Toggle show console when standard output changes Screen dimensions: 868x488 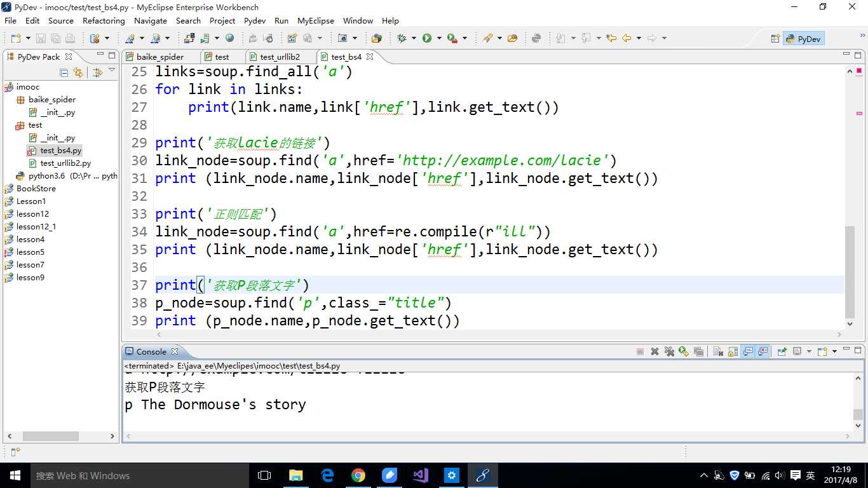748,351
